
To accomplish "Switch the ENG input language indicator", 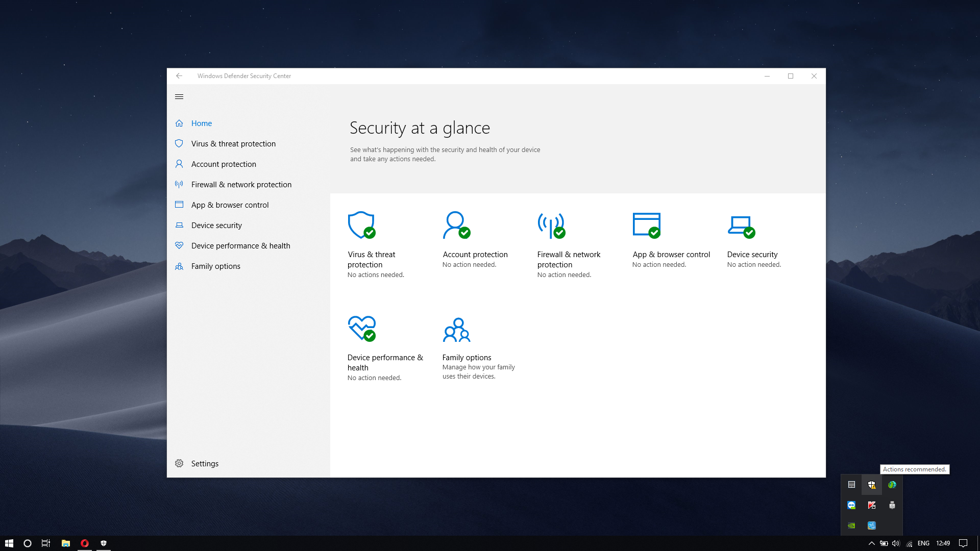I will click(x=923, y=543).
